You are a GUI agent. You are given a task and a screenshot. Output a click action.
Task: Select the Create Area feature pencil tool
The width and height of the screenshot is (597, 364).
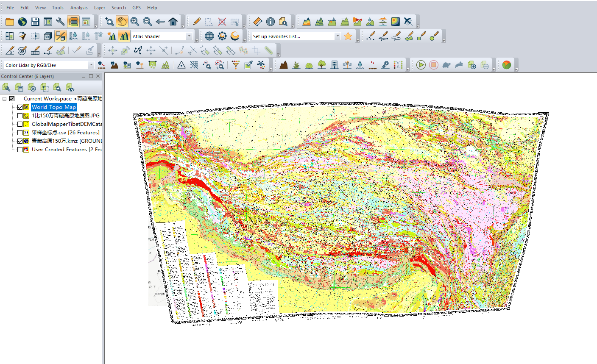pyautogui.click(x=409, y=36)
